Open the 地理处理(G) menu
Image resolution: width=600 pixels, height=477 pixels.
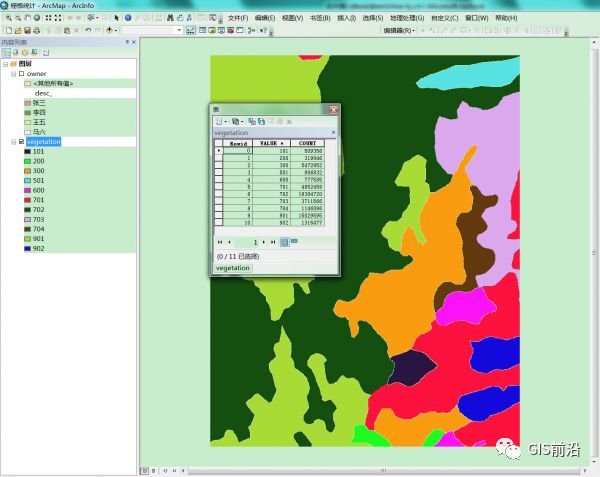[x=407, y=18]
